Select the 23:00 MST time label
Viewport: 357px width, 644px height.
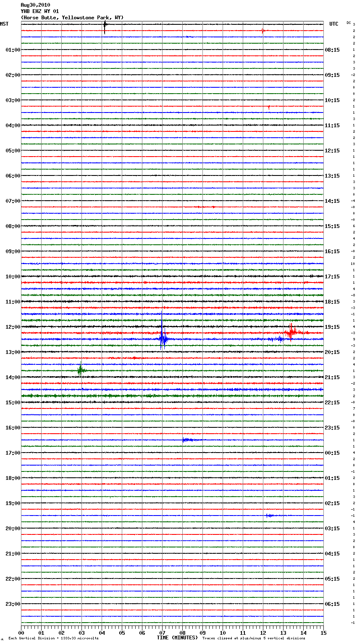(x=13, y=604)
